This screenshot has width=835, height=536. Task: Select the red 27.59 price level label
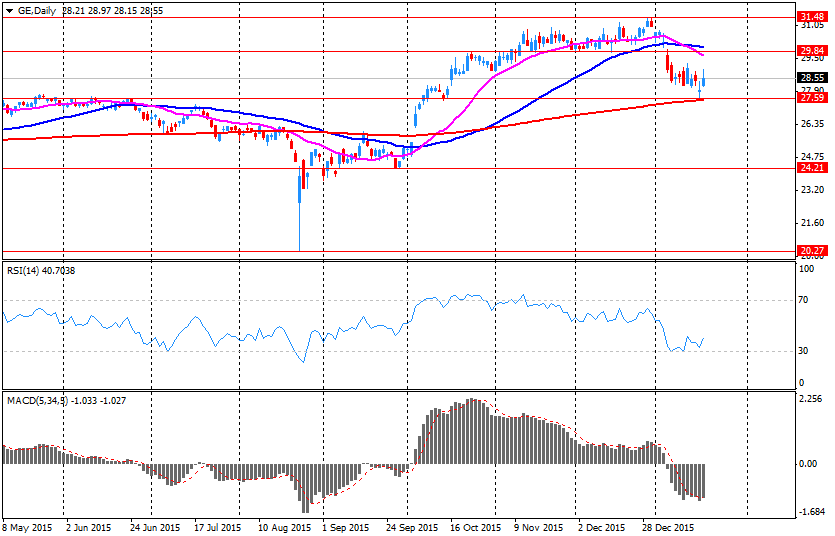pos(811,98)
